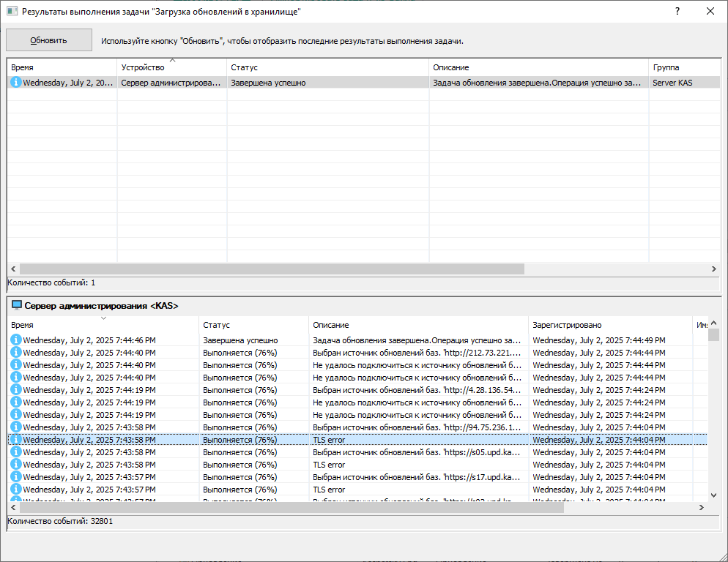Click down arrow of lower vertical scrollbar

713,495
